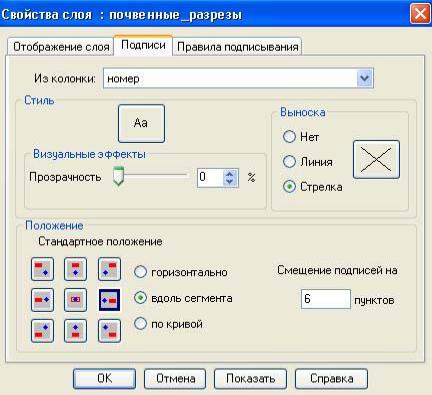
Task: Confirm with the OK button
Action: [104, 379]
